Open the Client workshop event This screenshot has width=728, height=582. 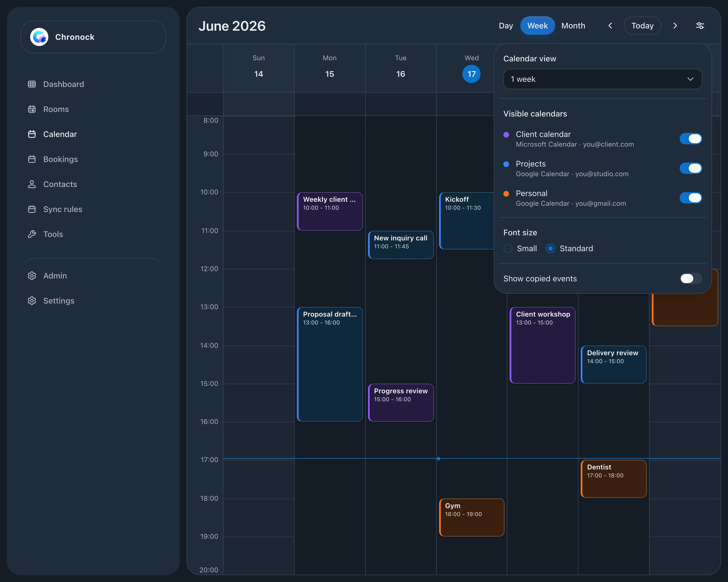pos(542,345)
